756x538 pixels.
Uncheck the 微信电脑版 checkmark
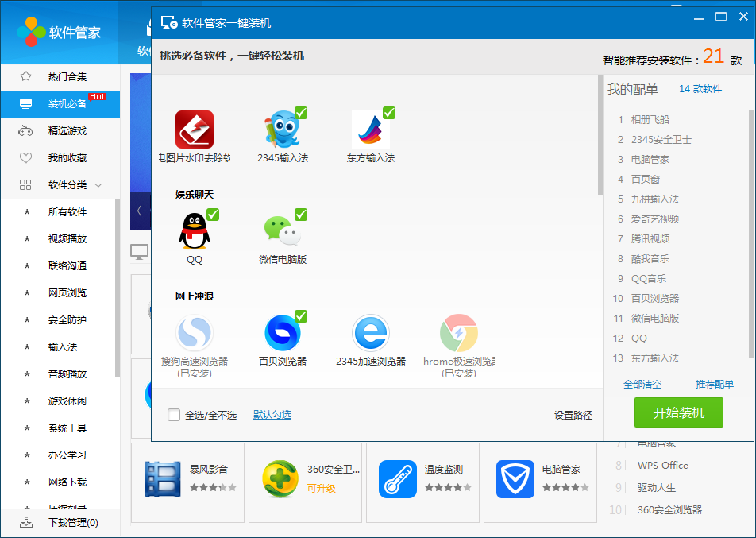[x=301, y=215]
